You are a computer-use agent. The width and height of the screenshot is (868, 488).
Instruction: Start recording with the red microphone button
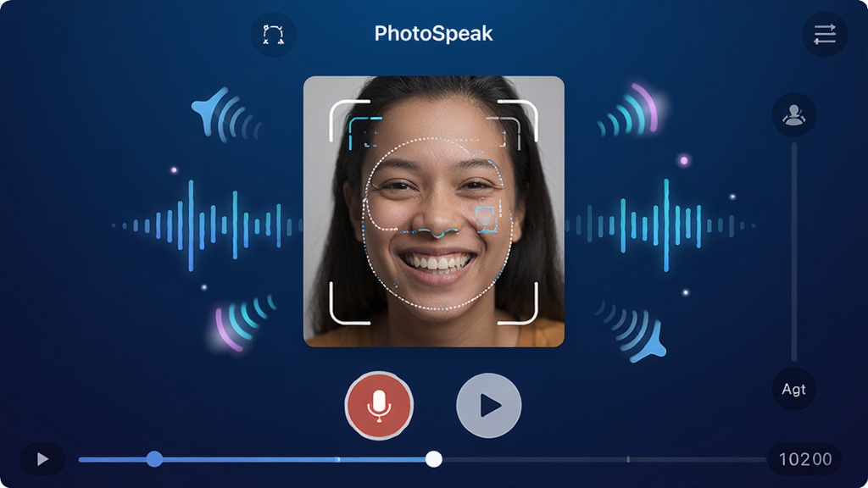click(379, 406)
